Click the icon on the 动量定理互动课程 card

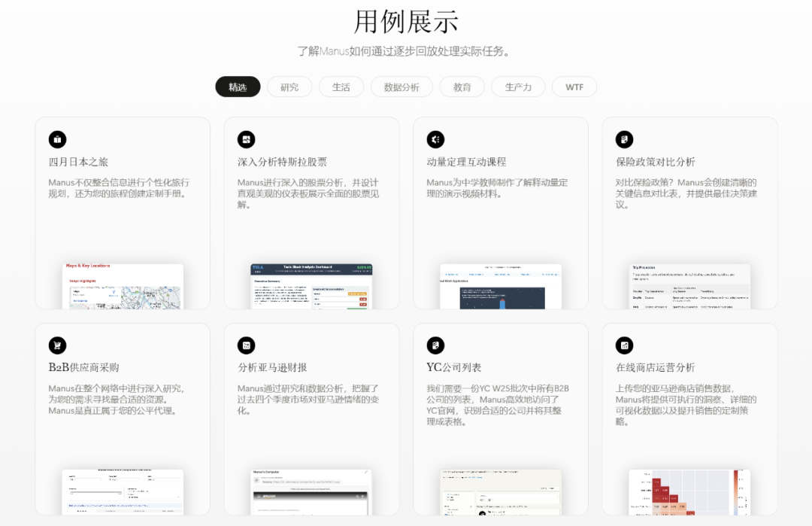[x=435, y=139]
